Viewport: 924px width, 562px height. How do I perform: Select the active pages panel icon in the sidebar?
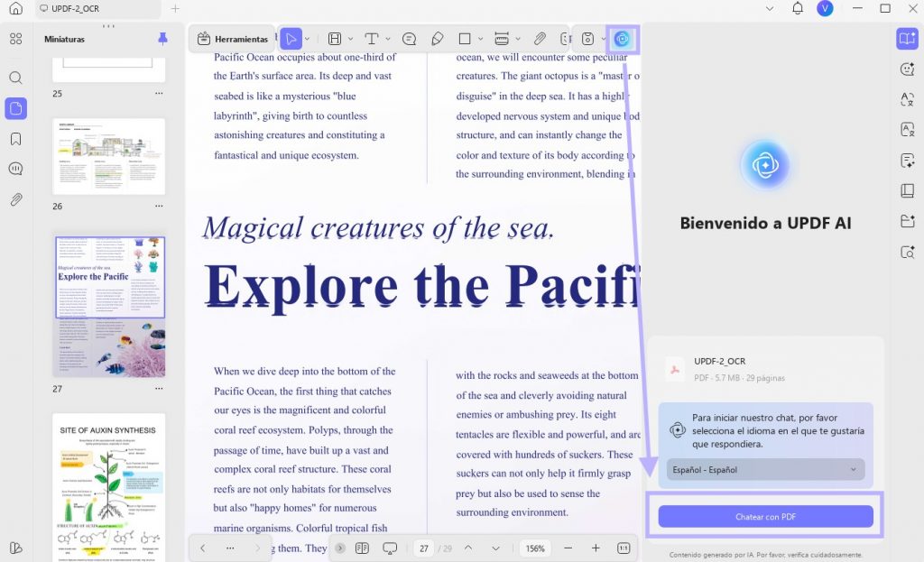[x=16, y=108]
